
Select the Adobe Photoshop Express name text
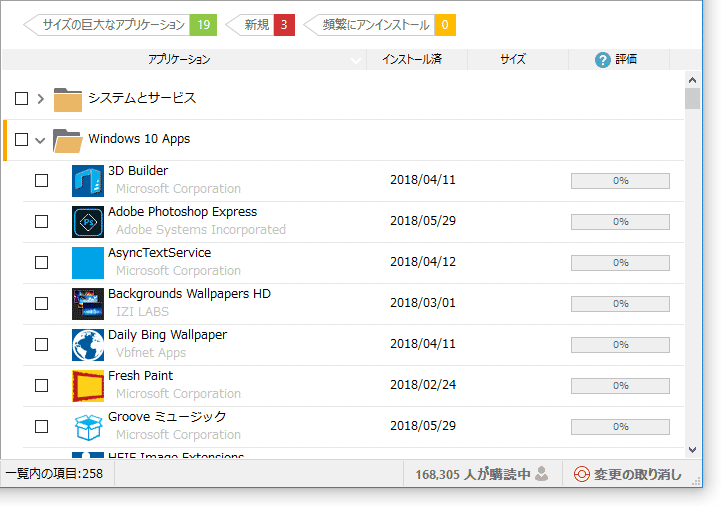coord(183,212)
